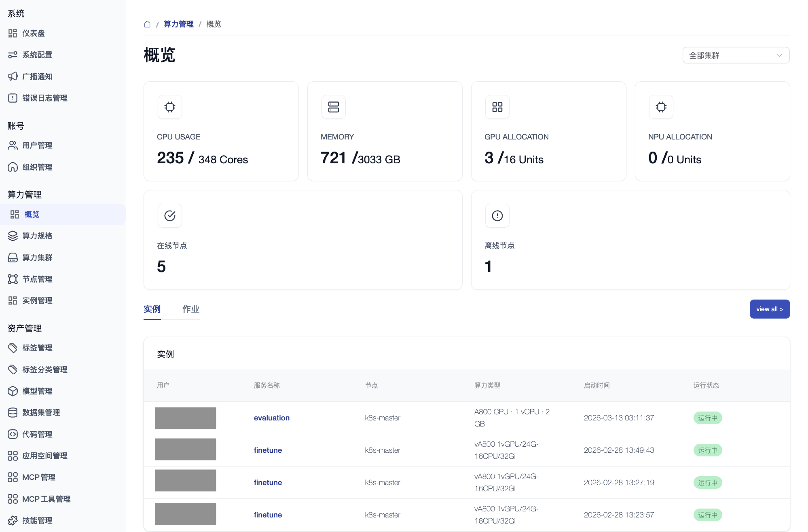Click the online nodes checkmark icon
The image size is (808, 532).
(170, 216)
